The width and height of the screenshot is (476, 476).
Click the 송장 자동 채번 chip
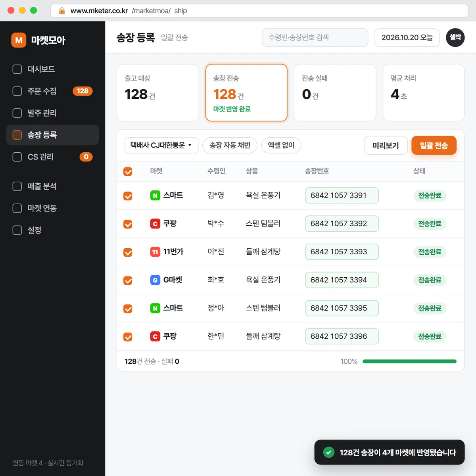(x=230, y=145)
